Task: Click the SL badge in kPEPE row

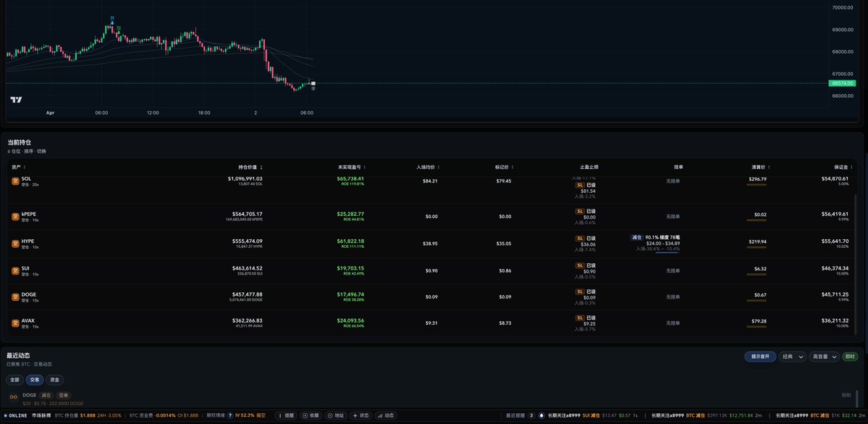Action: [580, 211]
